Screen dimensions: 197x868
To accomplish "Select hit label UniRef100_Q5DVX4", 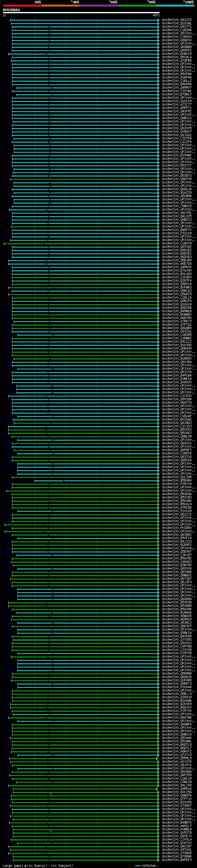I will tap(177, 284).
